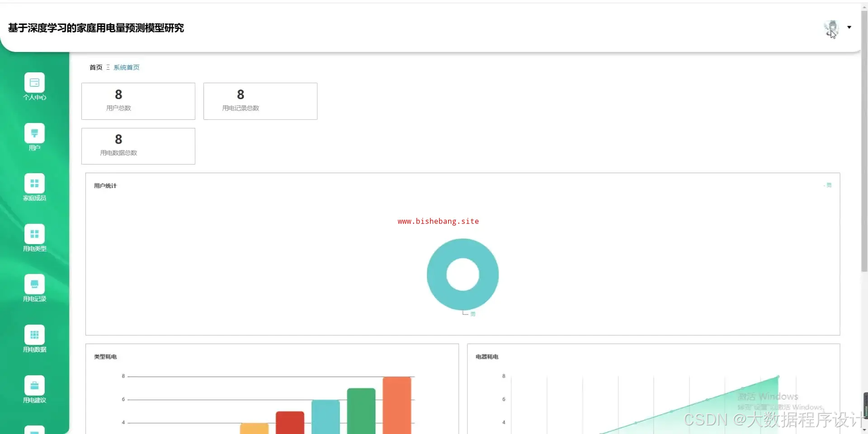Click the 系统首页 breadcrumb link
This screenshot has width=868, height=434.
tap(127, 67)
